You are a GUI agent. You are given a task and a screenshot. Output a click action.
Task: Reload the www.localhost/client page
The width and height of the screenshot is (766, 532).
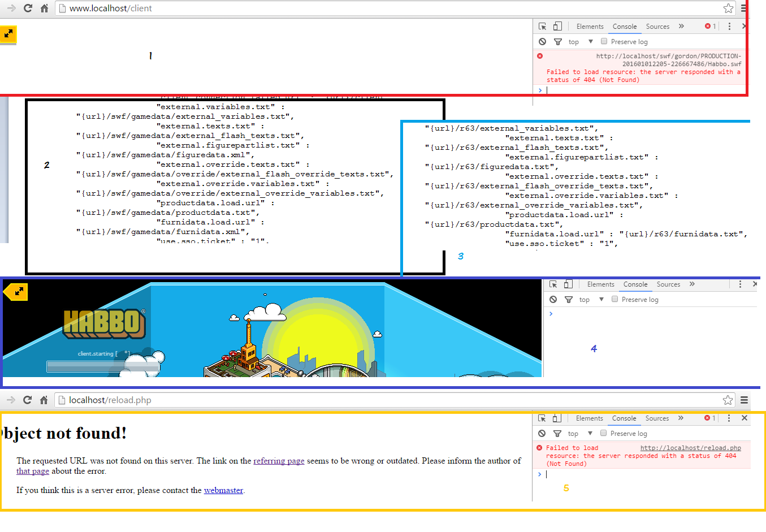pos(28,8)
